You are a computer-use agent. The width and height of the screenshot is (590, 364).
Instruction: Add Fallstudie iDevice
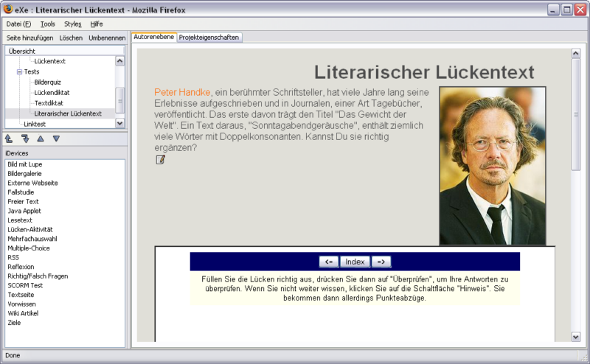tap(21, 192)
